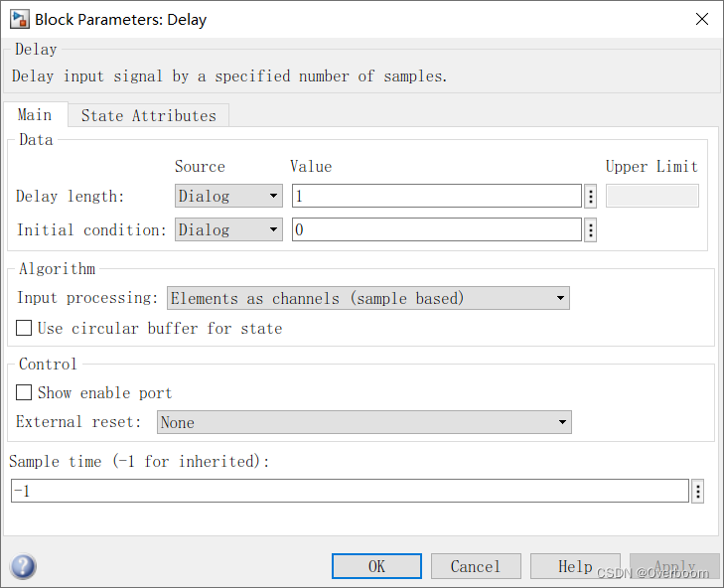
Task: Open the Initial condition value options menu
Action: 591,230
